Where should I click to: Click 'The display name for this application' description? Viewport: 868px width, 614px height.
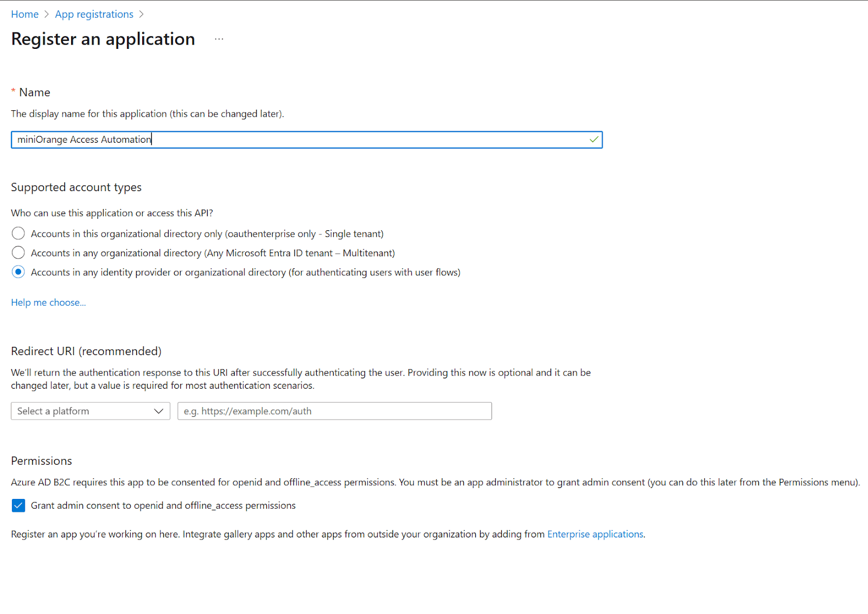148,113
